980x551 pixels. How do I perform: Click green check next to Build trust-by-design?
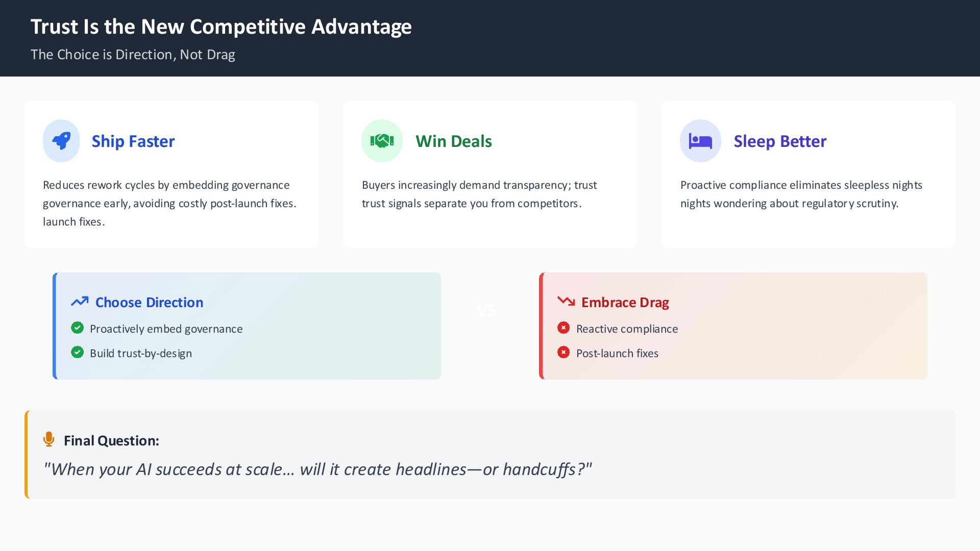coord(77,353)
